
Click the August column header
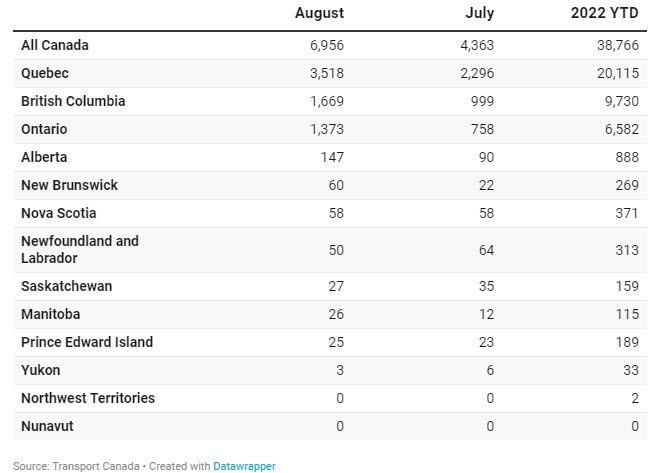(319, 13)
